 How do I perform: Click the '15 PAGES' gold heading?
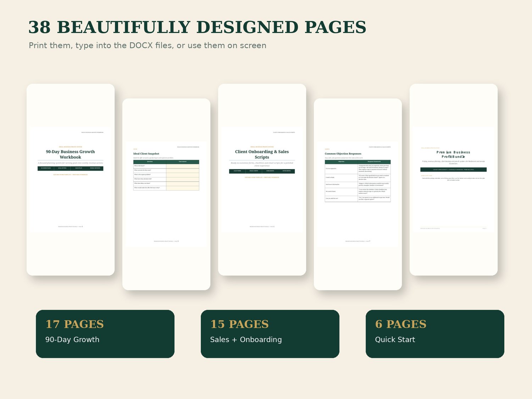click(239, 324)
